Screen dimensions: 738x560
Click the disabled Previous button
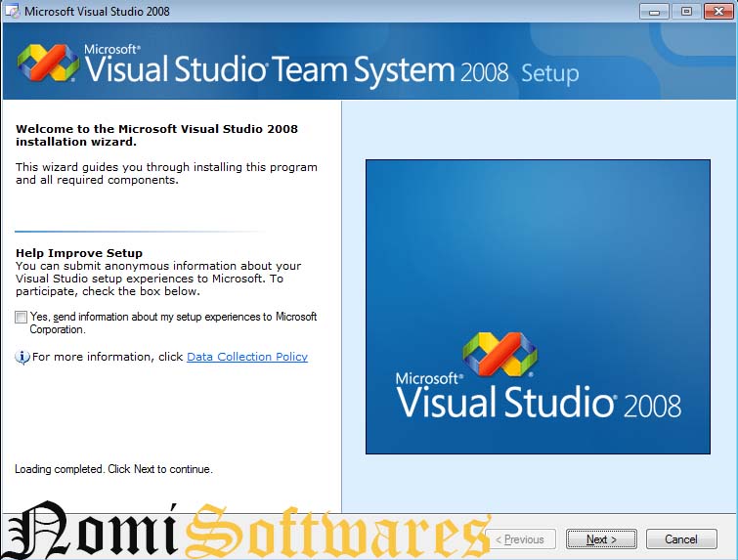[x=520, y=539]
